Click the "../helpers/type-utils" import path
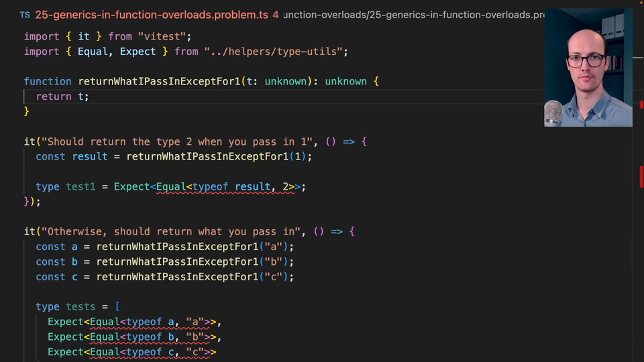Viewport: 644px width, 362px height. point(276,52)
